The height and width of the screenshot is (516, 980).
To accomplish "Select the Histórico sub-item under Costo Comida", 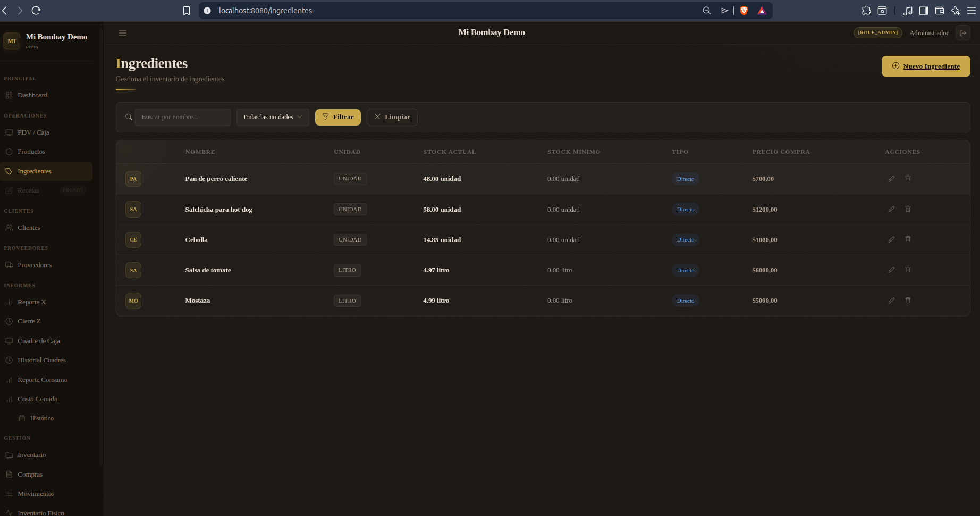I will (x=42, y=418).
